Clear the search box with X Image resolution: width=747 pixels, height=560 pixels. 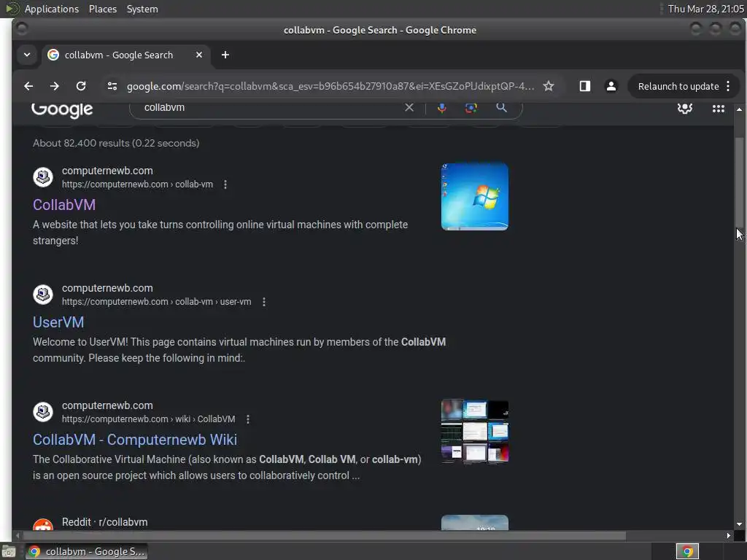409,108
